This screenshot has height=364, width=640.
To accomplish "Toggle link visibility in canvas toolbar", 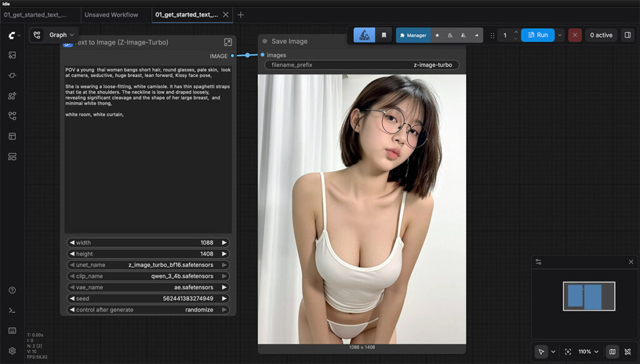I will pyautogui.click(x=627, y=352).
